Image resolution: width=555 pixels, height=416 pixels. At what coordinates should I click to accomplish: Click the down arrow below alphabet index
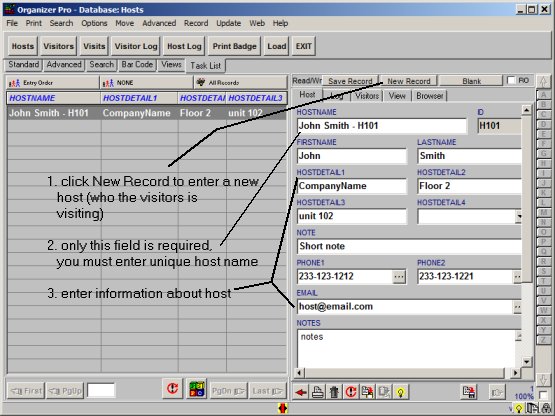pos(543,379)
